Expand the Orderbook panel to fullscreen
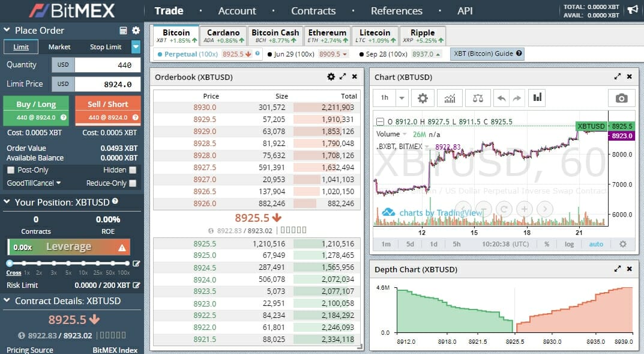Screen dimensions: 644x354 [343, 76]
